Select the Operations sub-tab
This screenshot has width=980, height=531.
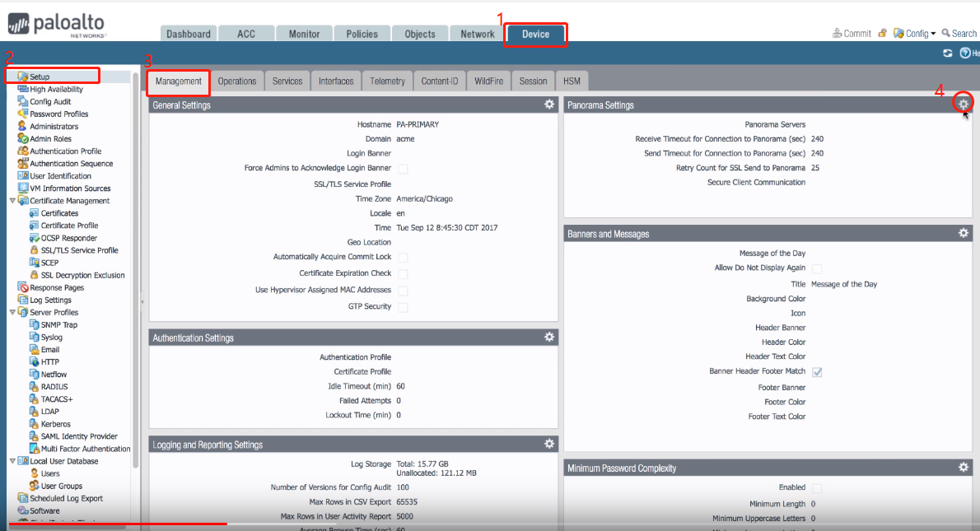tap(237, 81)
